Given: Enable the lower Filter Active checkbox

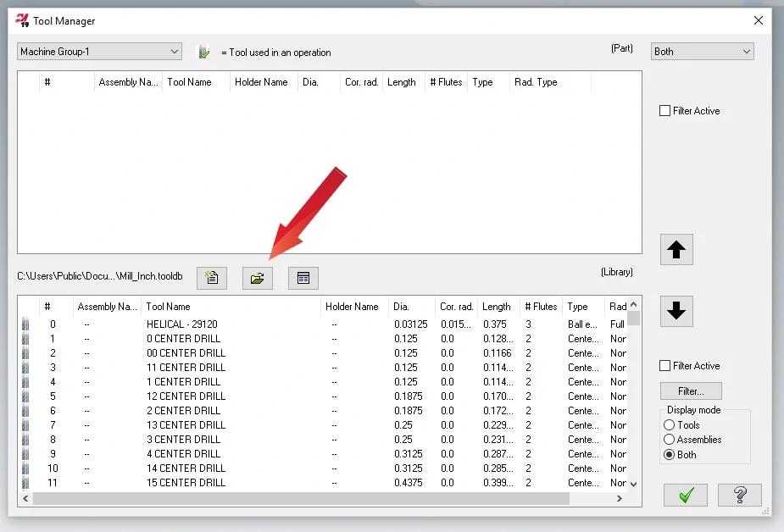Looking at the screenshot, I should click(x=665, y=366).
